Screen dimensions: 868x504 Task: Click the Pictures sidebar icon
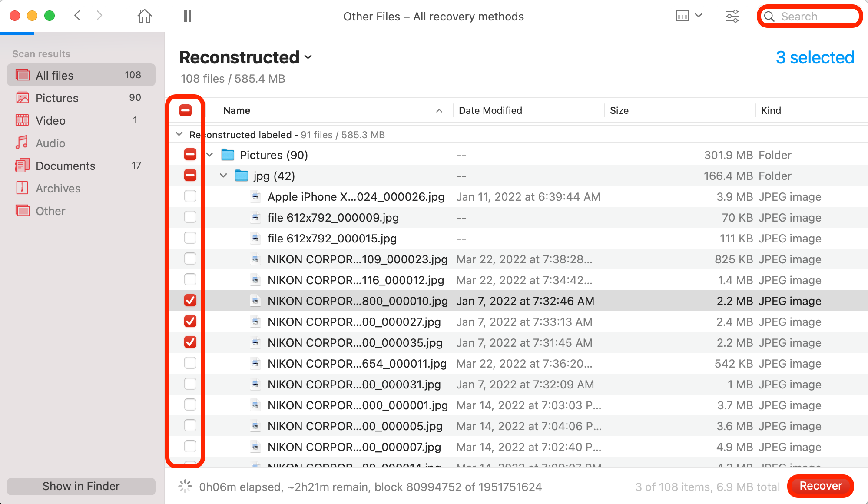22,97
